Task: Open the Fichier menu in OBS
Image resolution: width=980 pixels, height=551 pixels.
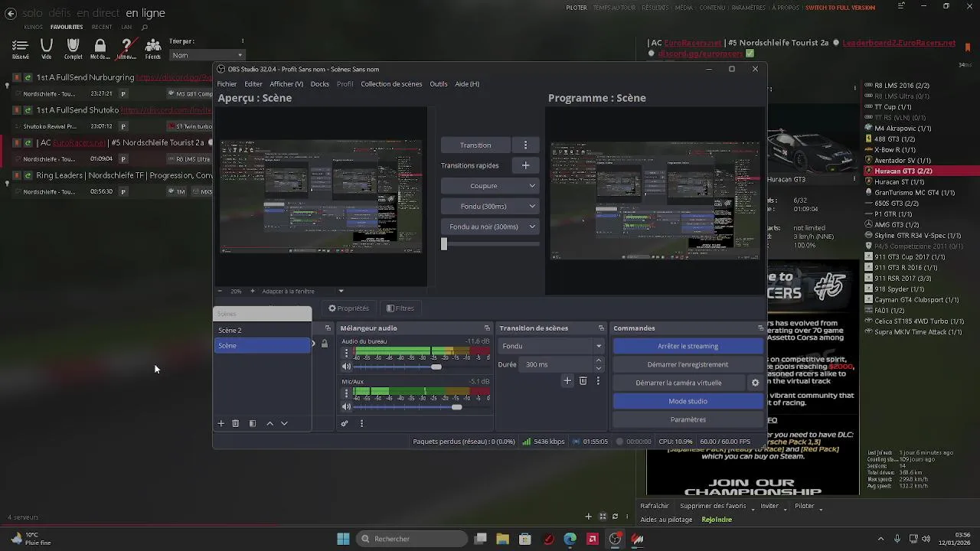Action: (x=227, y=84)
